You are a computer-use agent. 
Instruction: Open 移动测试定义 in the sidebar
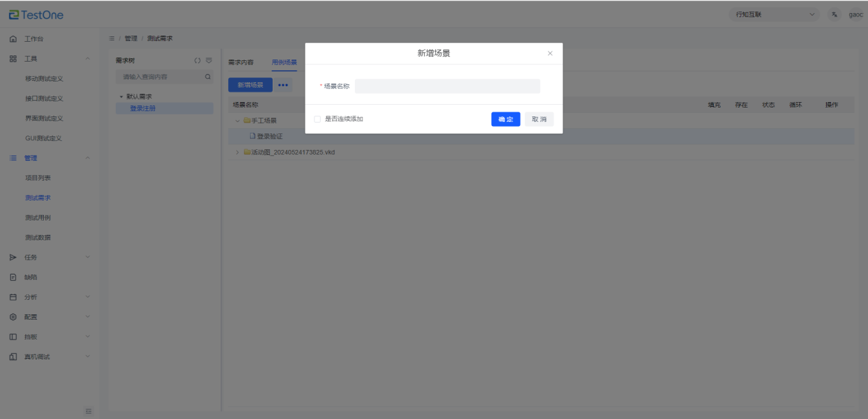(x=44, y=79)
